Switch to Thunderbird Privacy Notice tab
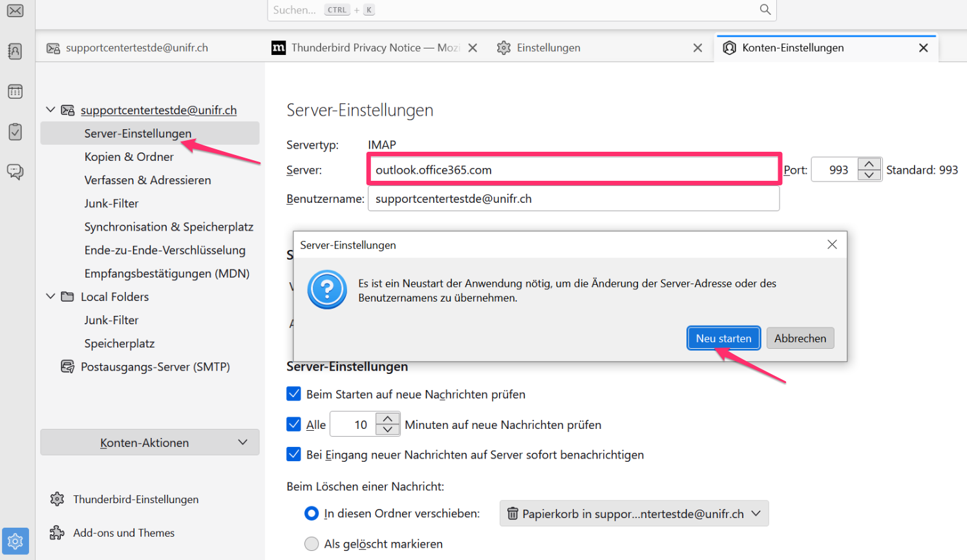The image size is (967, 560). tap(365, 48)
